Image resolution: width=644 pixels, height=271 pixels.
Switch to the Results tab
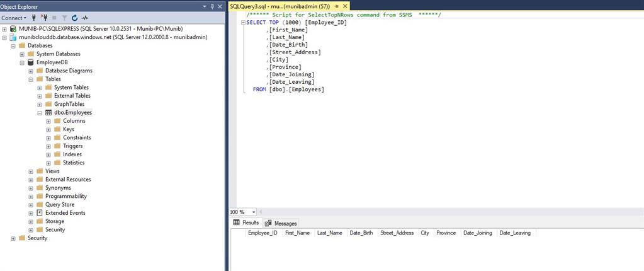pyautogui.click(x=246, y=222)
